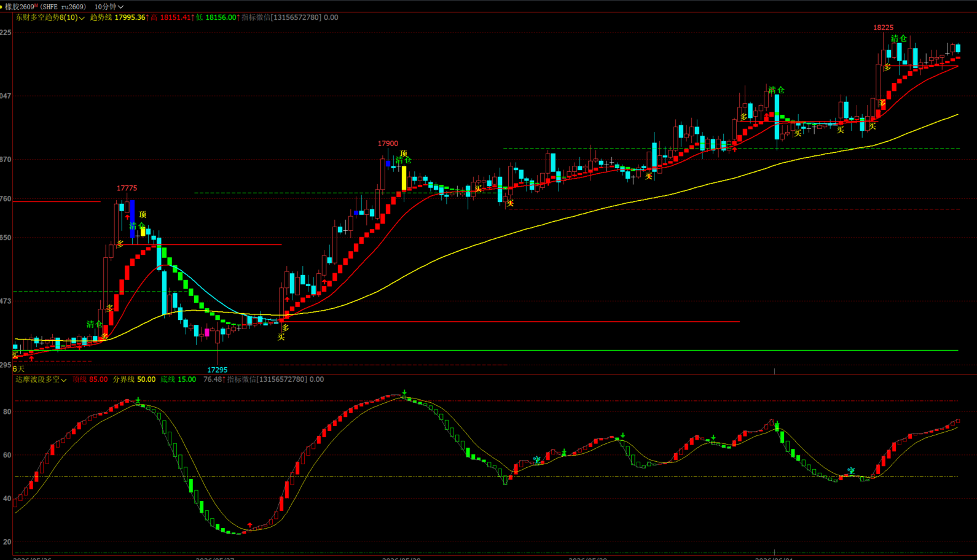Click the 顶 marker right of the 17775 peak

pos(143,215)
